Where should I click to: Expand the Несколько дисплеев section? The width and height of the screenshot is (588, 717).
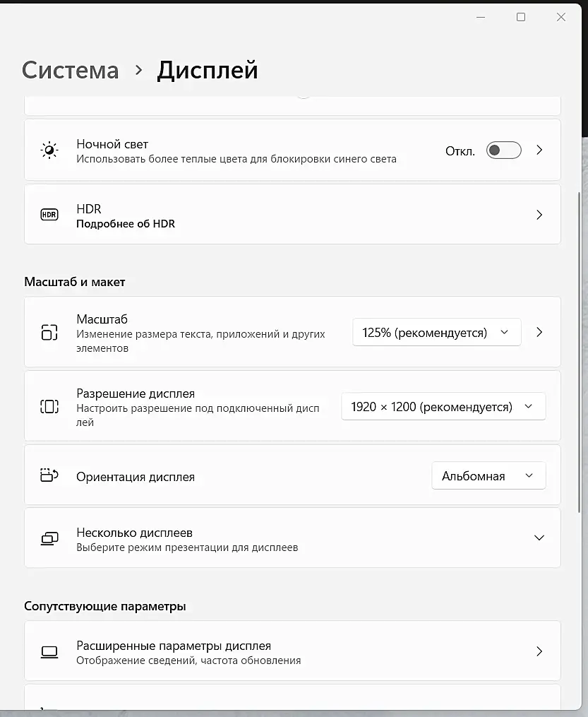[x=539, y=538]
